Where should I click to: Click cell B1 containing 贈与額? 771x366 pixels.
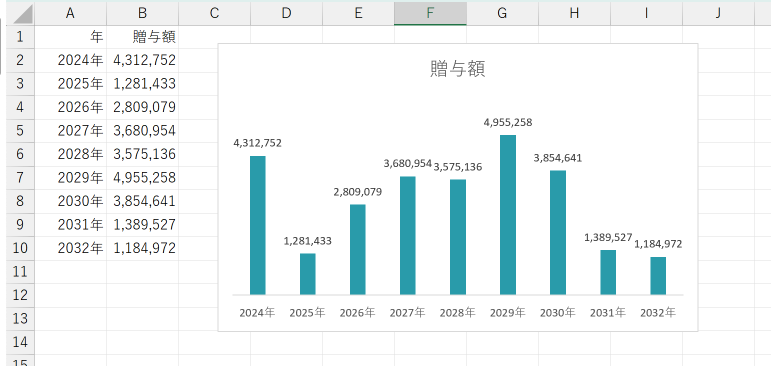(x=142, y=37)
